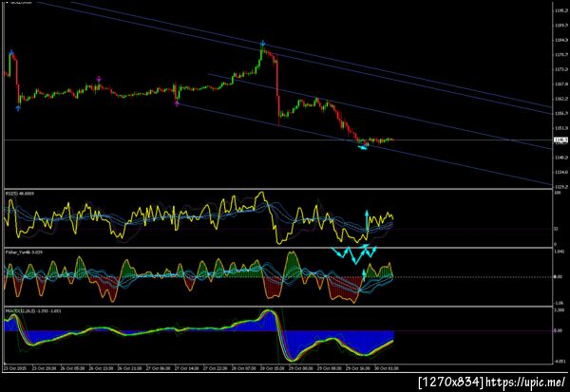This screenshot has width=570, height=392.
Task: Click the magenta marker above the 26 Oct 13:00 high
Action: coord(99,79)
